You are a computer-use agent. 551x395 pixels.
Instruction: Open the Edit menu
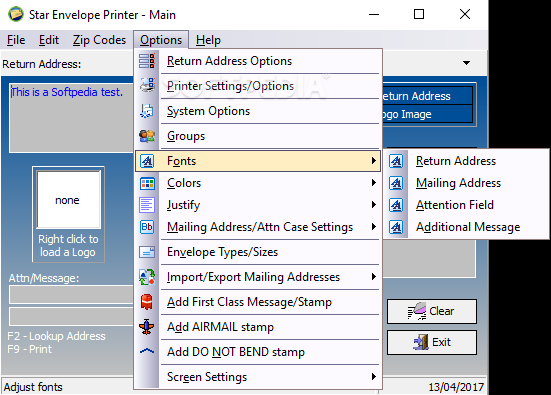49,40
